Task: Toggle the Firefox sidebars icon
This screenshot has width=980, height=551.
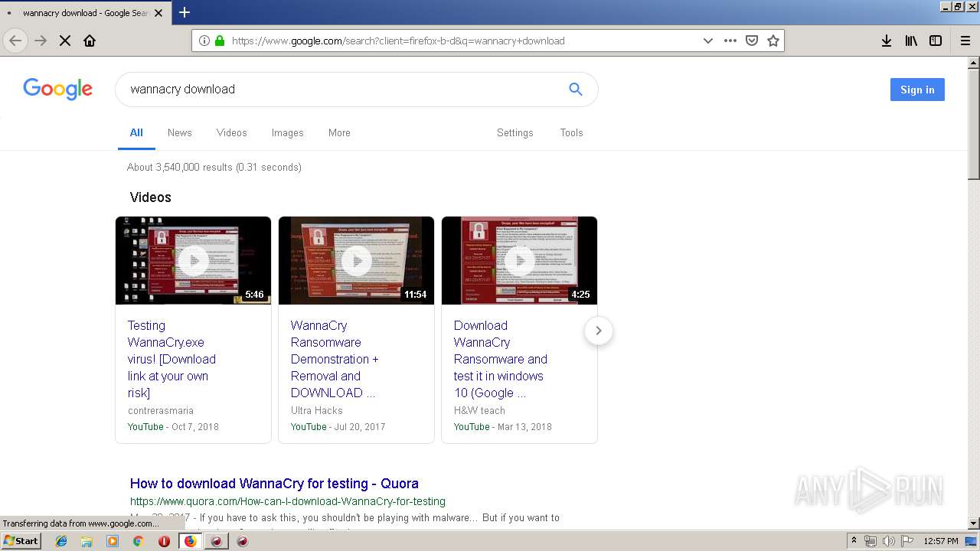Action: (x=936, y=41)
